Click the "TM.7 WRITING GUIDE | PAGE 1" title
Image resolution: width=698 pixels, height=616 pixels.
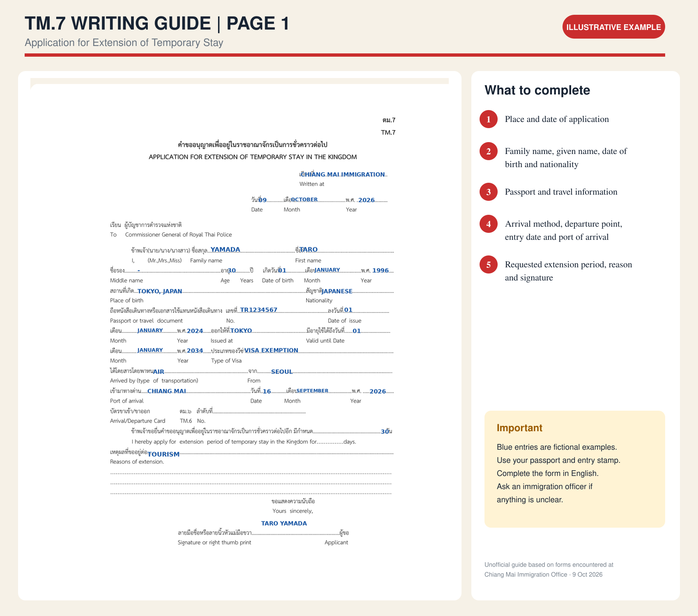[x=157, y=23]
